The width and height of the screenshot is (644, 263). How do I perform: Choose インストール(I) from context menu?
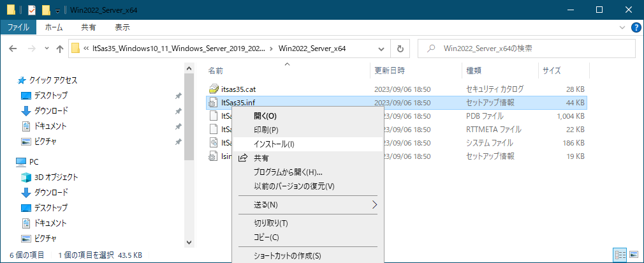308,144
